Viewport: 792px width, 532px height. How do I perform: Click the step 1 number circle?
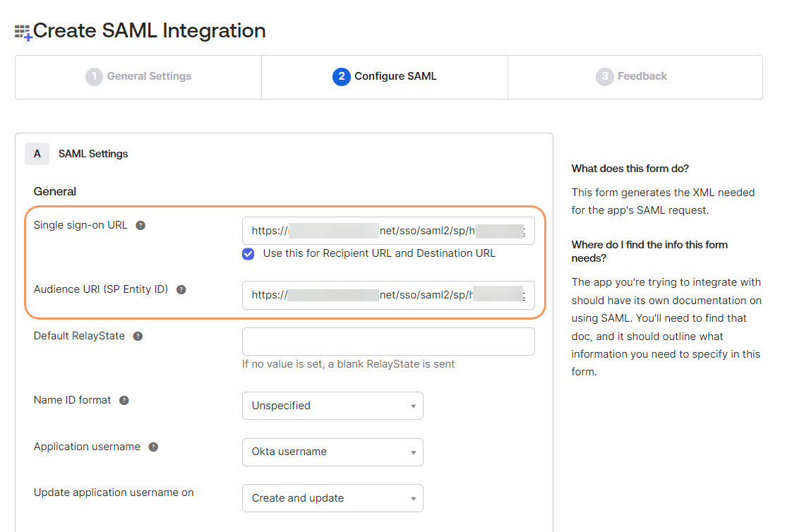pyautogui.click(x=94, y=77)
